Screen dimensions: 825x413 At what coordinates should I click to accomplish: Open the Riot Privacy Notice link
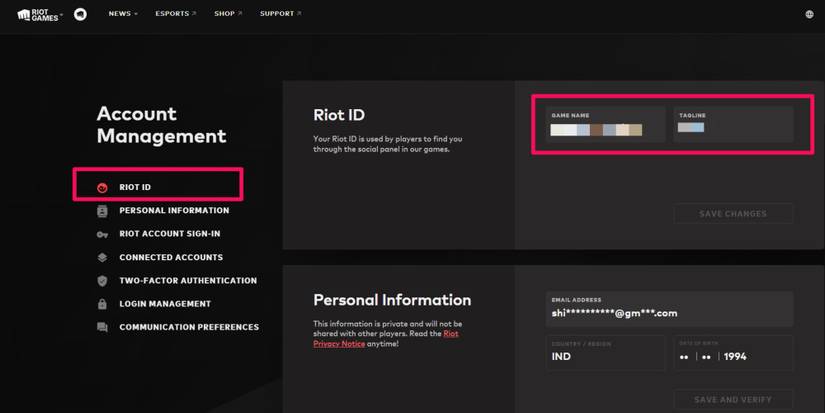pos(386,339)
